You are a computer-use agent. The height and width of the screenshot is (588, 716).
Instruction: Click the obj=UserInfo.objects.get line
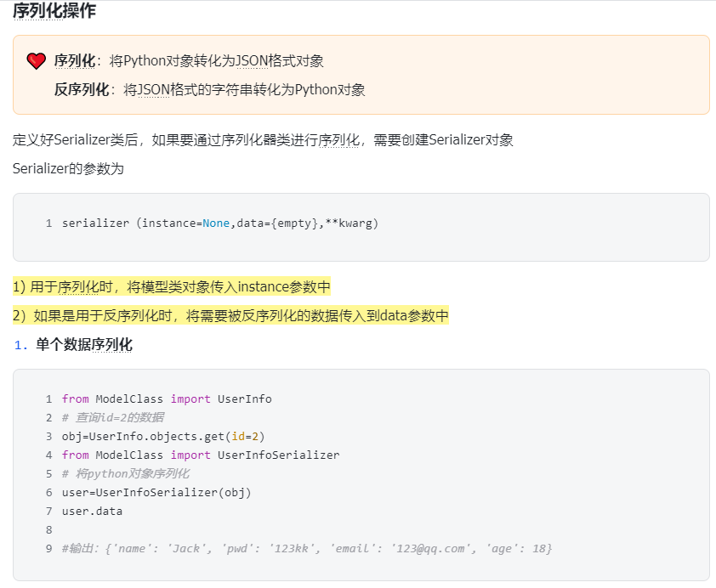pyautogui.click(x=163, y=437)
